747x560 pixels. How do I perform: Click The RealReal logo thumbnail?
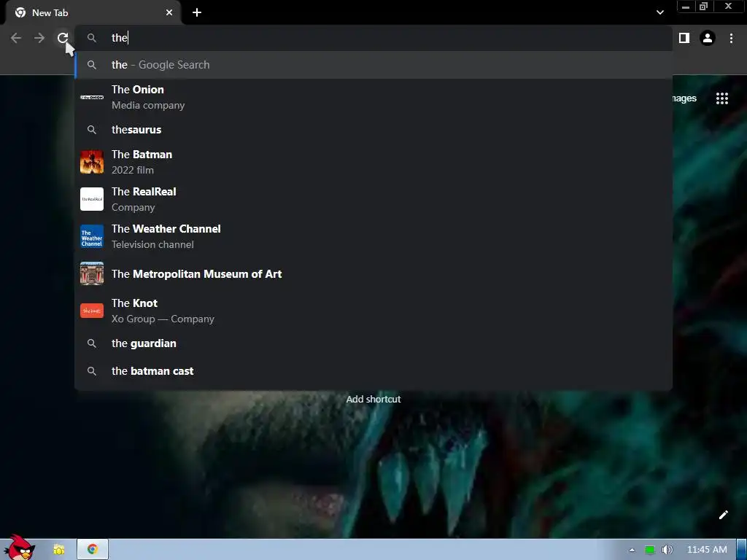92,199
